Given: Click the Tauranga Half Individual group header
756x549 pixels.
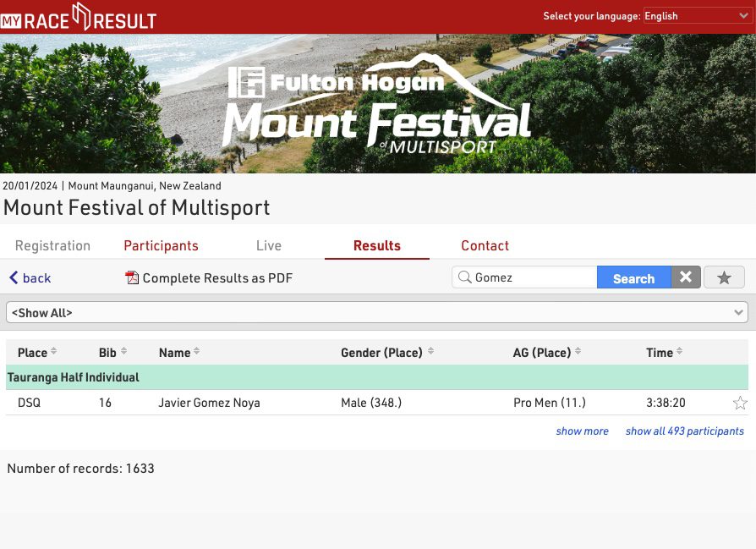Looking at the screenshot, I should point(377,377).
